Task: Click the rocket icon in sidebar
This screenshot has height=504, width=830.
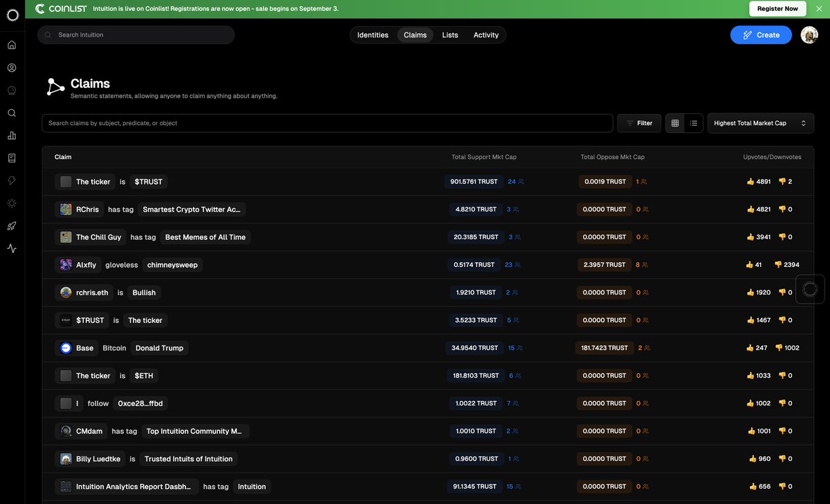Action: point(12,225)
